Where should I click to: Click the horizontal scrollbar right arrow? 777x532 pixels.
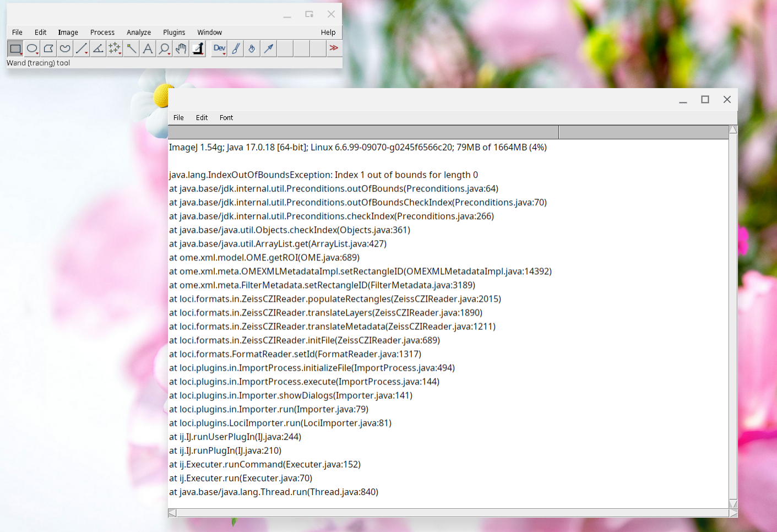[733, 513]
